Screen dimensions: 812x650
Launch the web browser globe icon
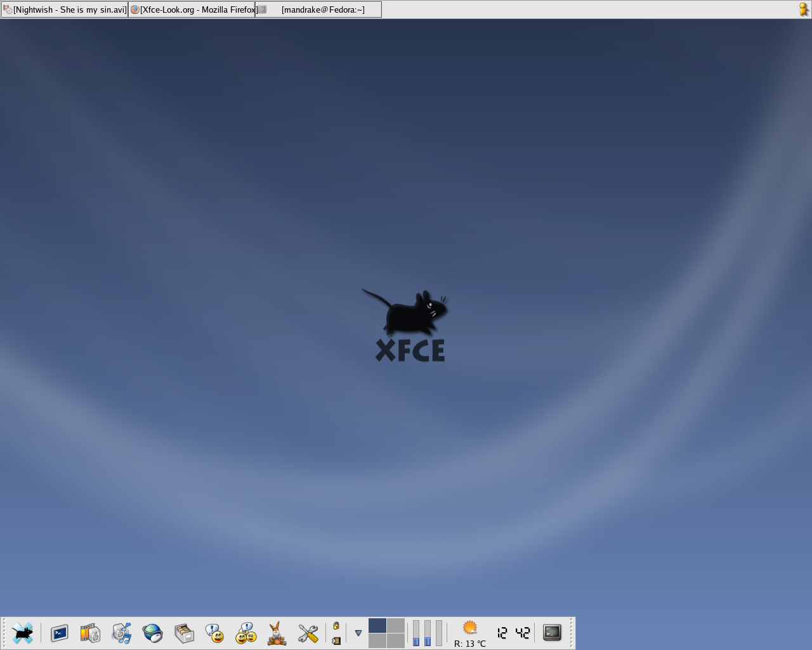point(152,633)
